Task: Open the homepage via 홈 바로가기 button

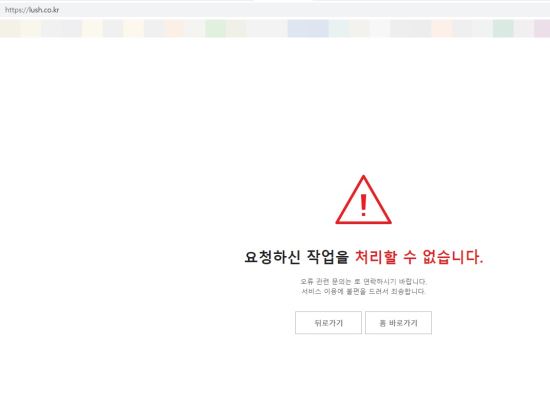Action: click(398, 323)
